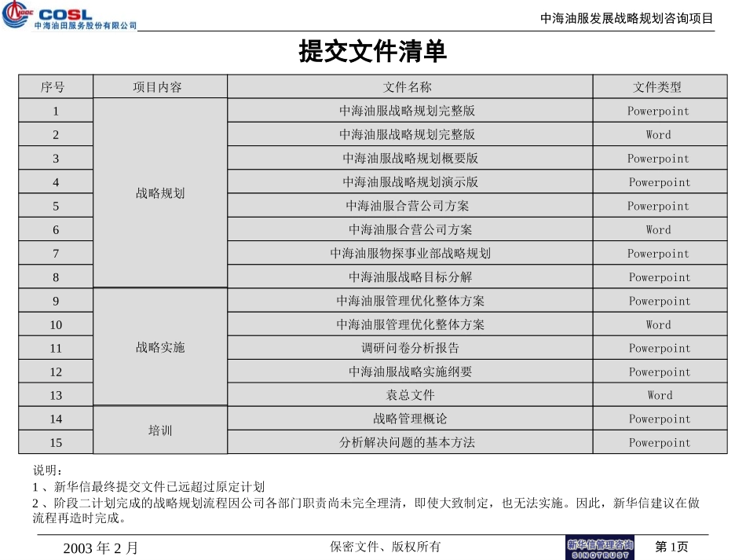The image size is (746, 560).
Task: Click the Powerpoint type cell in row 1
Action: tap(660, 111)
